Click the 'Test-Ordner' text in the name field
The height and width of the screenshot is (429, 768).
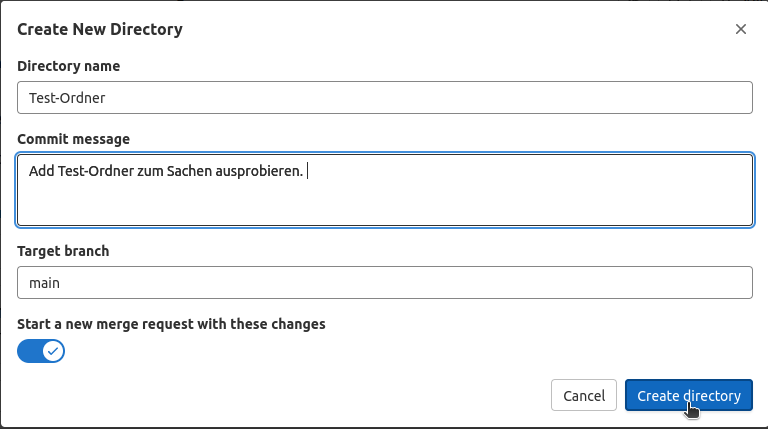[67, 98]
